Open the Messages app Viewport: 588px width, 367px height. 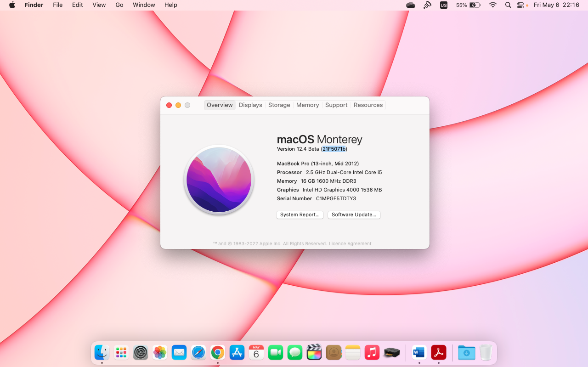(295, 353)
